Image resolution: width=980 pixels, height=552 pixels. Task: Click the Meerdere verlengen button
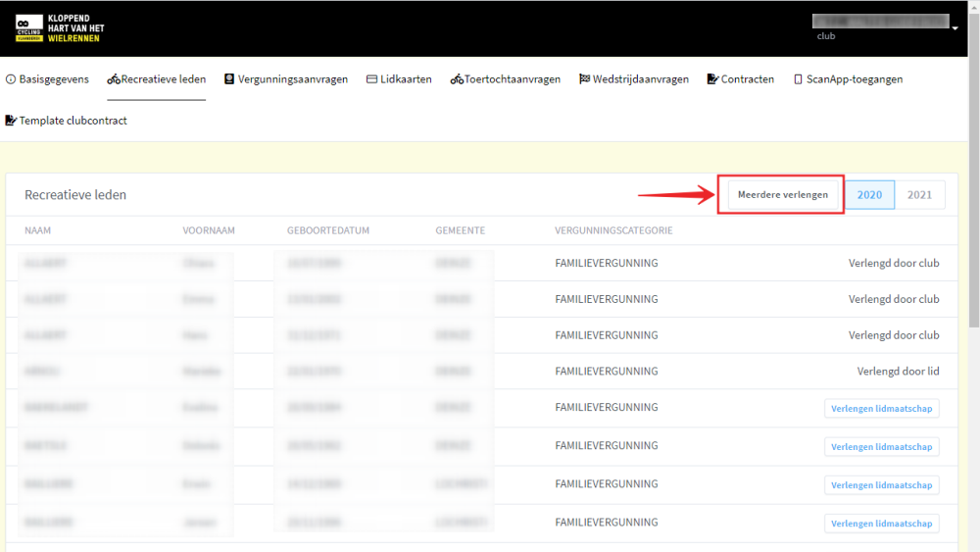click(782, 194)
